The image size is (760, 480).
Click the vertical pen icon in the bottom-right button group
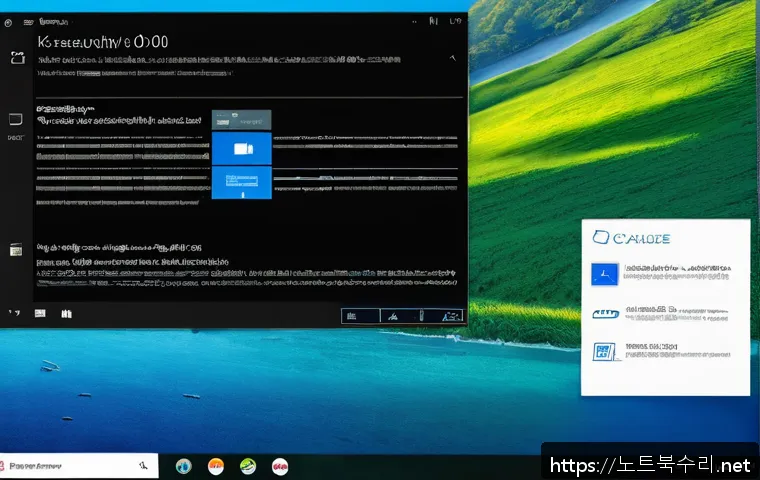(421, 316)
